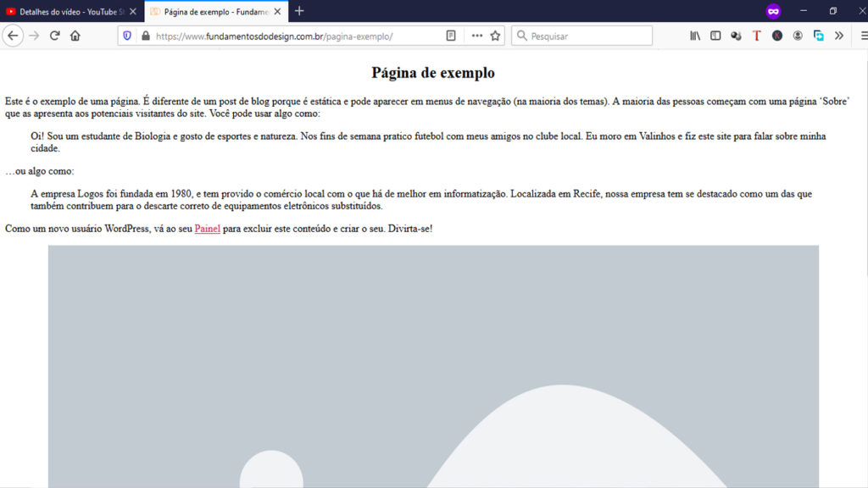Viewport: 868px width, 488px height.
Task: Select the Página de exemplo tab
Action: coord(216,11)
